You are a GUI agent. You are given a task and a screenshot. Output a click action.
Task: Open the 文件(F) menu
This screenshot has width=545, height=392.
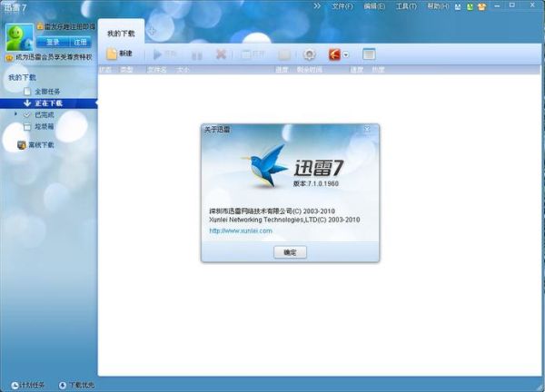342,6
